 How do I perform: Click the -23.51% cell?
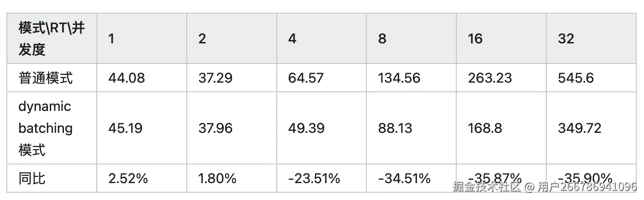tap(314, 178)
